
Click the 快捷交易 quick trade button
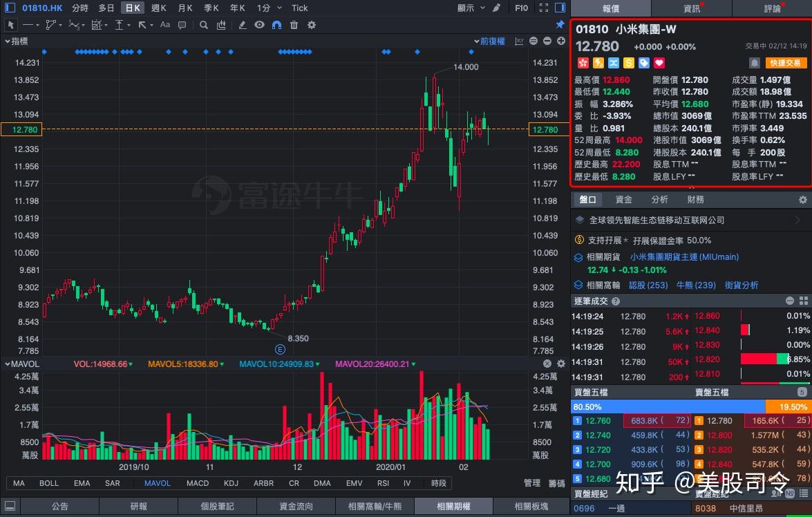pos(785,62)
